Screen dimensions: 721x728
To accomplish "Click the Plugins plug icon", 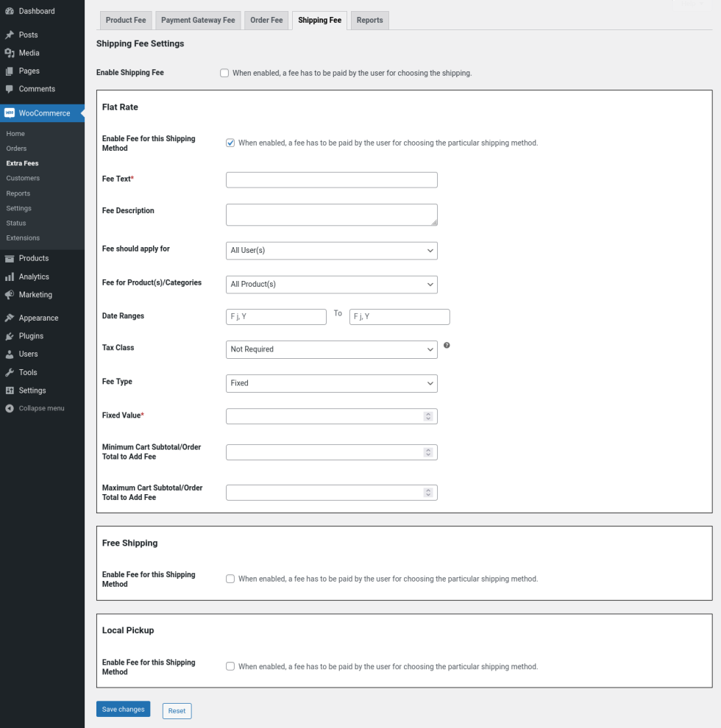I will coord(10,336).
